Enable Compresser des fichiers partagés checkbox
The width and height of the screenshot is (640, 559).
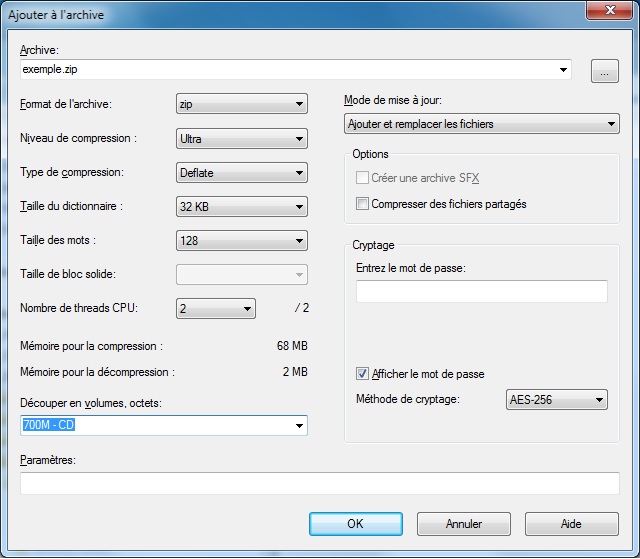362,204
